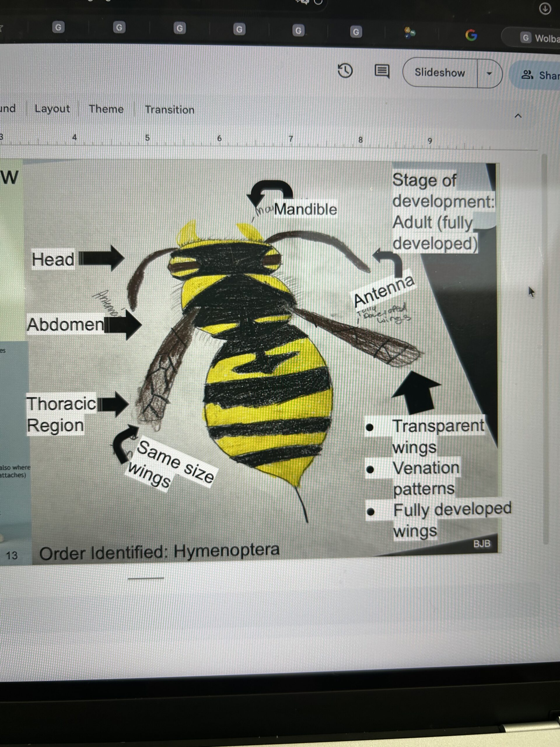Open the comments history icon
The height and width of the screenshot is (747, 560).
[x=382, y=71]
